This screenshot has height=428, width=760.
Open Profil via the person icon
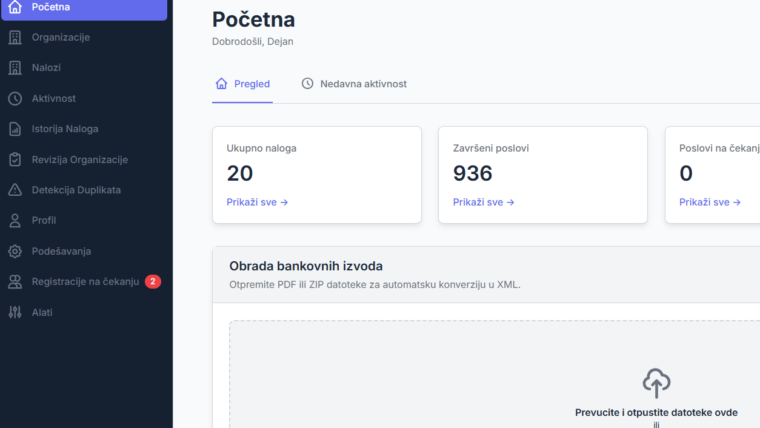[x=14, y=221]
